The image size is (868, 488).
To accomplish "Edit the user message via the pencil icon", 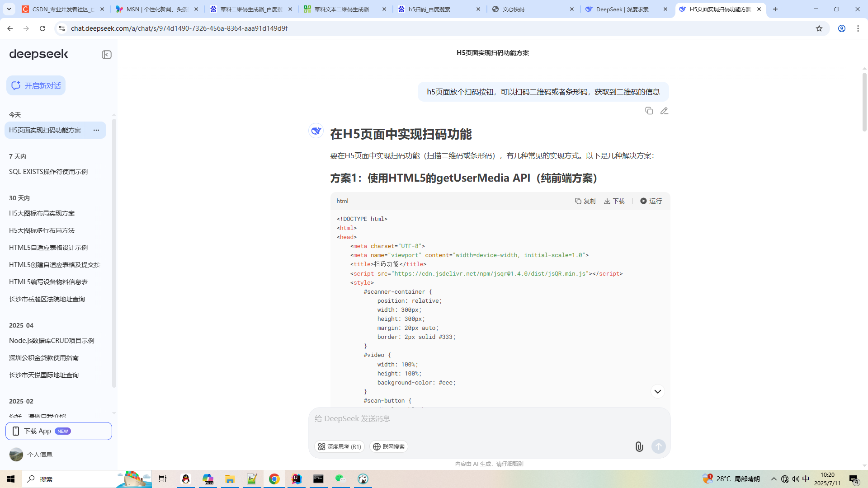I will (664, 111).
